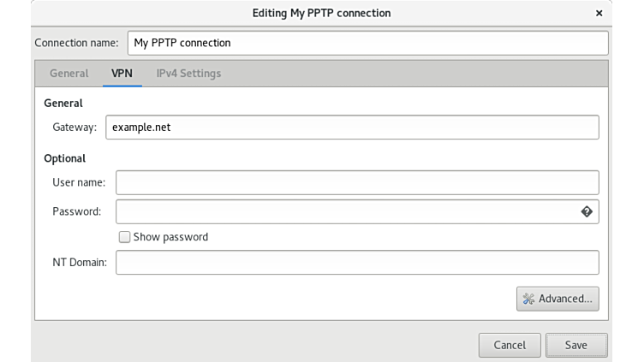Click the 'NT Domain:' label
This screenshot has height=362, width=644.
tap(79, 263)
